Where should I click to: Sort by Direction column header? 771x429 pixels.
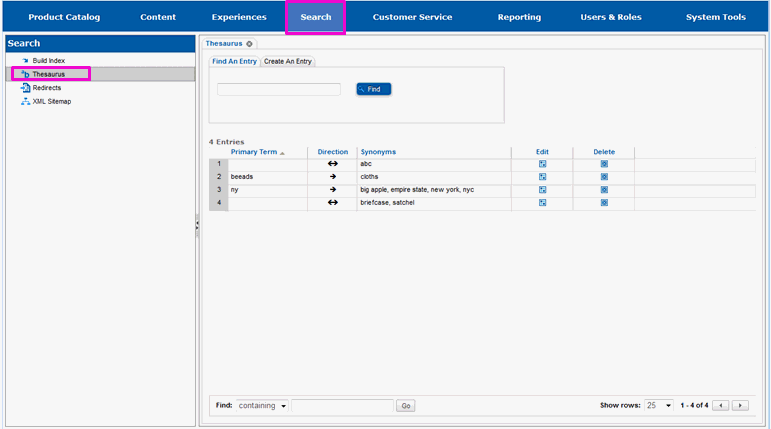[x=333, y=152]
